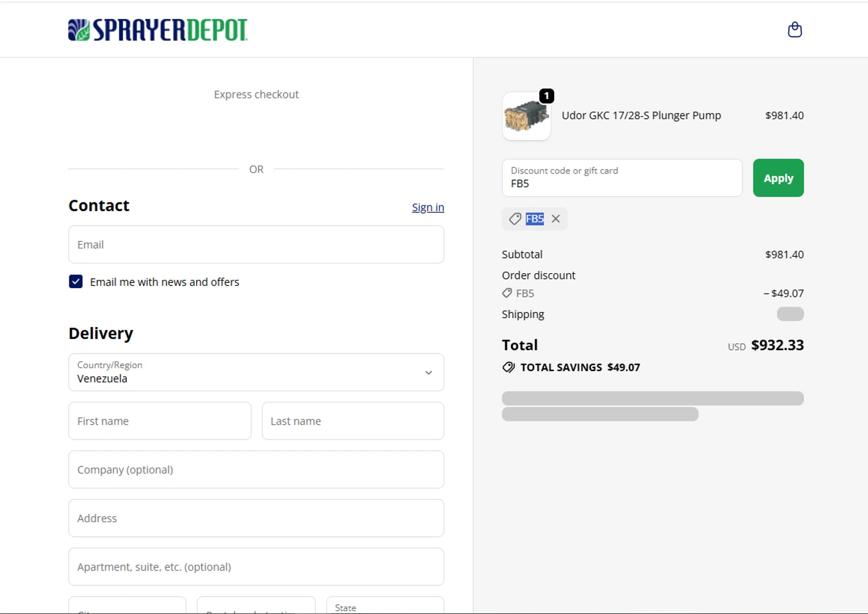Image resolution: width=868 pixels, height=614 pixels.
Task: Click the quantity badge 1 on product
Action: (x=546, y=96)
